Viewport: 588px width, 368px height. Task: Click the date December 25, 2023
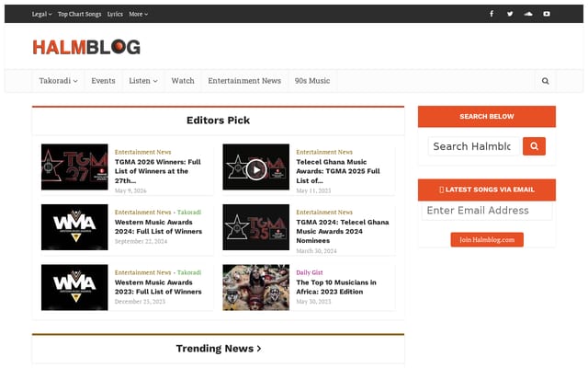coord(140,302)
